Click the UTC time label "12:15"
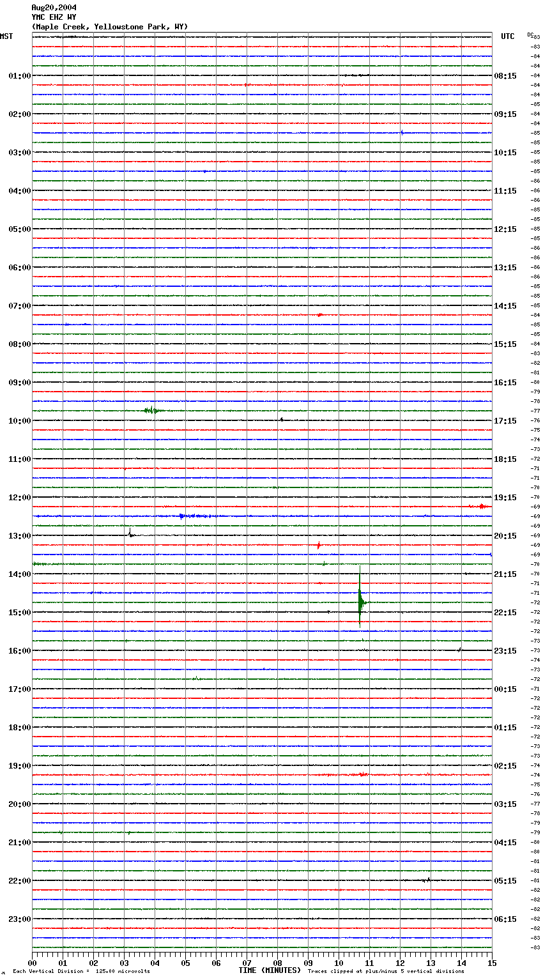This screenshot has width=543, height=980. 505,229
